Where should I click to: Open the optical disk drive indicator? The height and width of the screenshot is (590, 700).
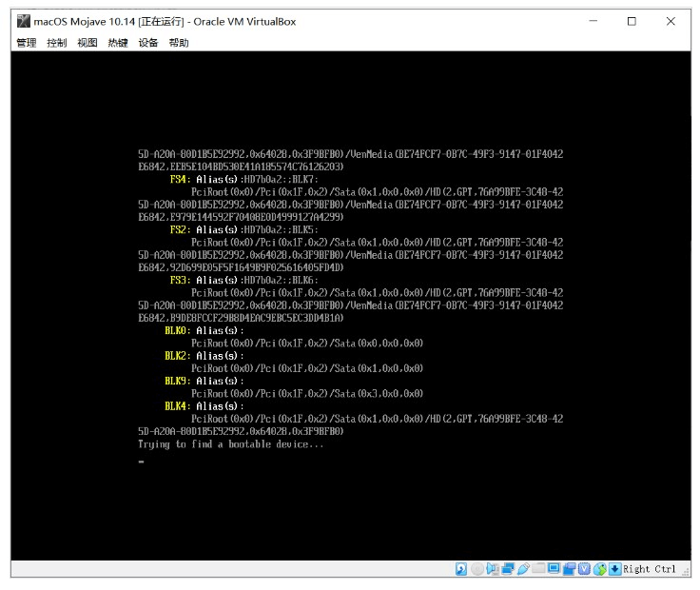476,569
